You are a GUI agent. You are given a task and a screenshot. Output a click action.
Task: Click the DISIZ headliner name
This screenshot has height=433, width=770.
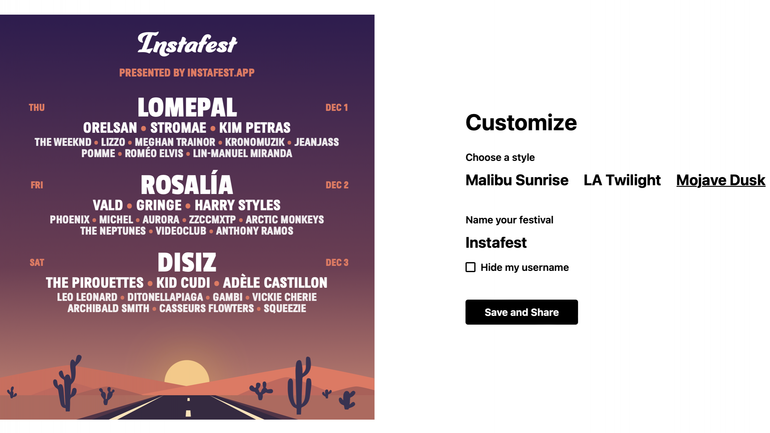[x=187, y=262]
